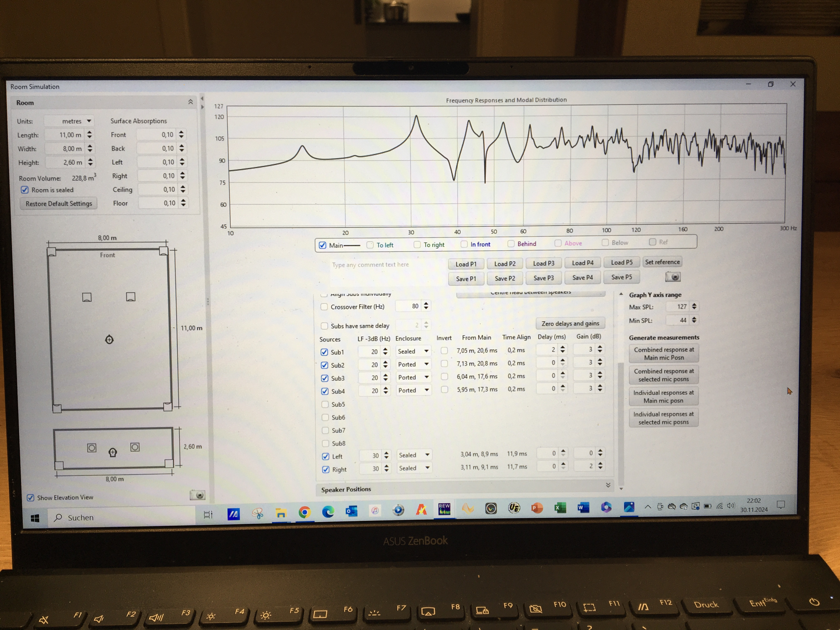Generate Individual responses at selected mic posns
The height and width of the screenshot is (630, 840).
pos(663,418)
